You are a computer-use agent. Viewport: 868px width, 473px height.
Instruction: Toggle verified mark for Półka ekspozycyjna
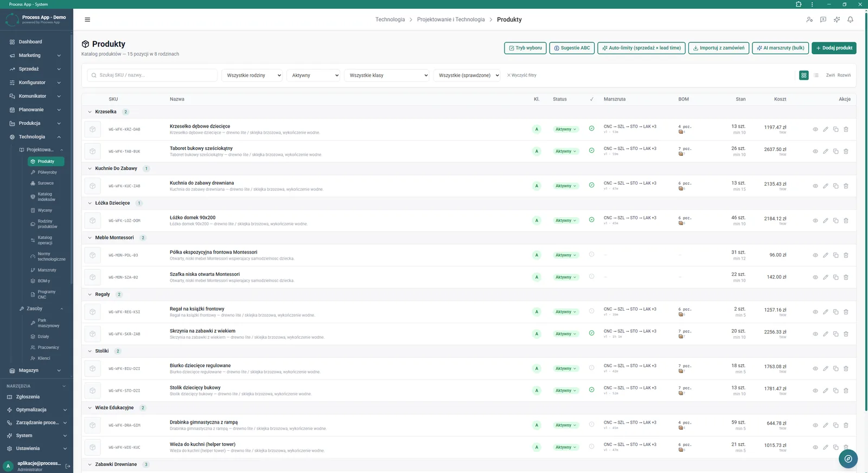591,254
